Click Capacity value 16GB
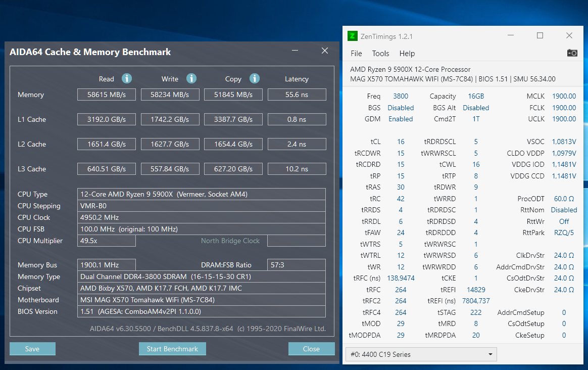The image size is (588, 370). point(476,96)
